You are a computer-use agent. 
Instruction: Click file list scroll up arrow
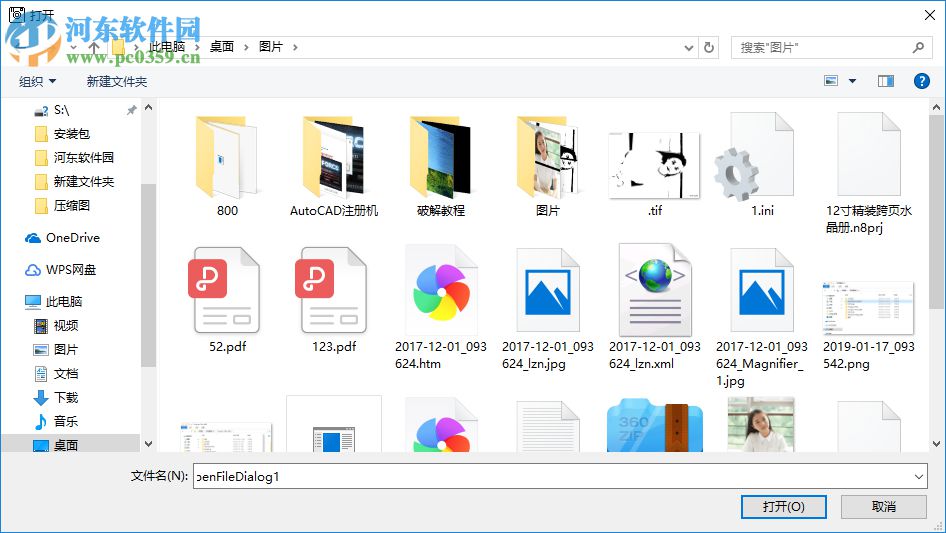click(936, 107)
